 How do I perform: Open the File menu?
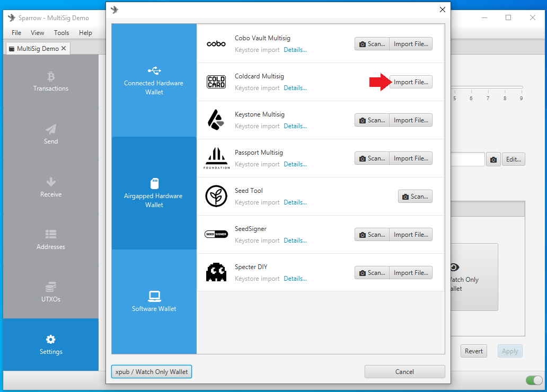point(16,33)
